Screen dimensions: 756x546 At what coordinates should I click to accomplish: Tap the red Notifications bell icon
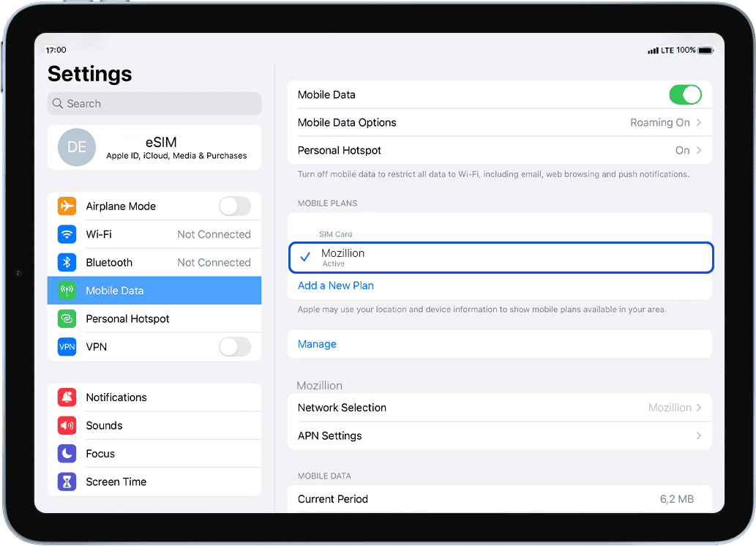click(x=67, y=397)
